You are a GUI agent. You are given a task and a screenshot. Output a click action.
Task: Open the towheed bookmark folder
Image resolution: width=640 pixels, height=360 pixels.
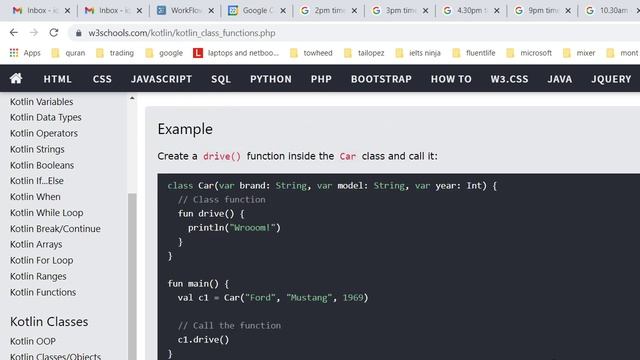pos(311,53)
